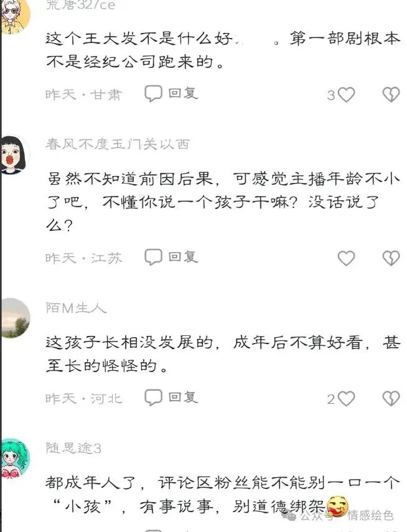407x532 pixels.
Task: Like the comment posted from 江苏
Action: click(x=346, y=258)
